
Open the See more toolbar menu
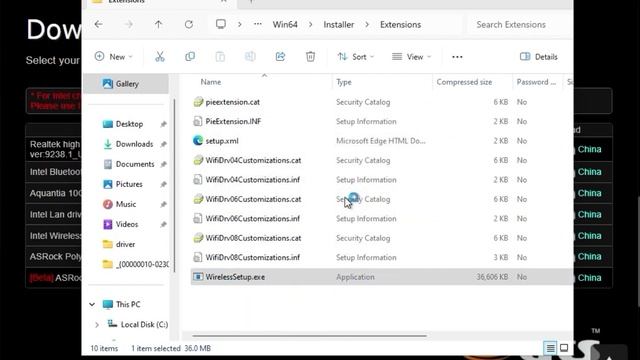pos(457,57)
